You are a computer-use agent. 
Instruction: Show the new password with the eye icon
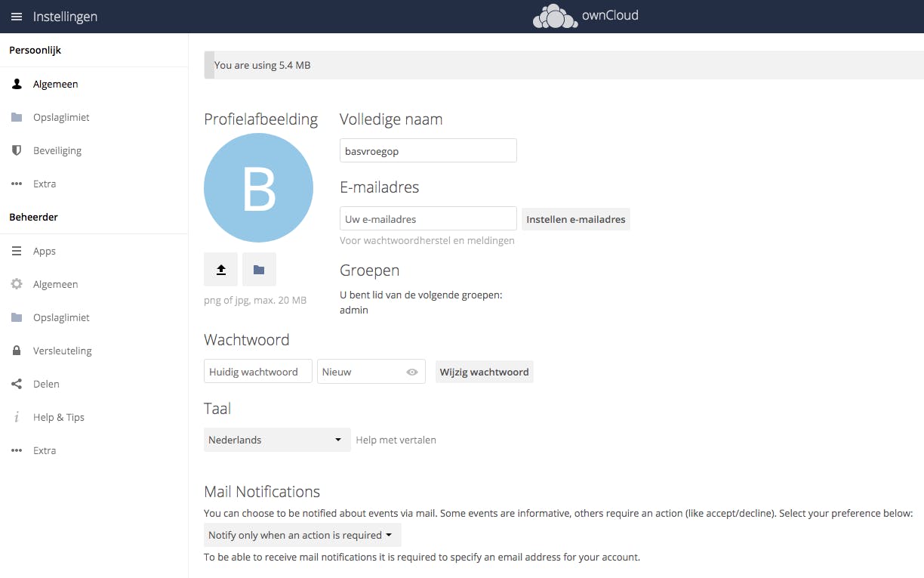(x=412, y=372)
